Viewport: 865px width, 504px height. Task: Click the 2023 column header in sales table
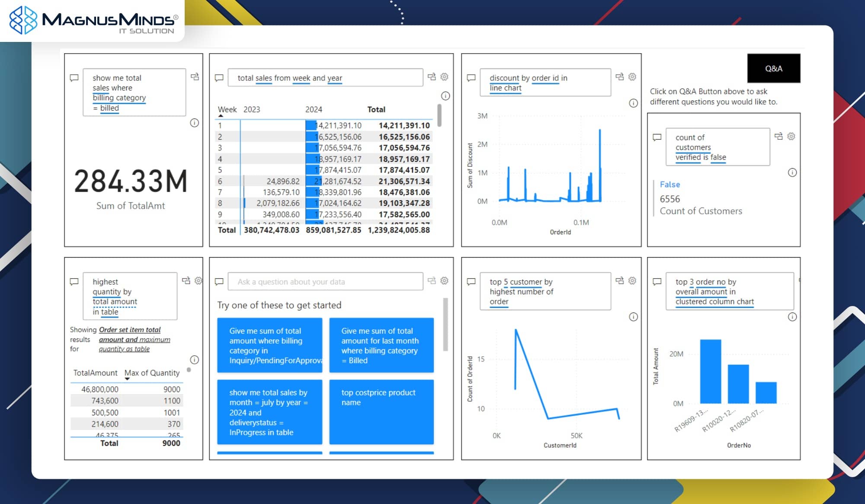coord(252,109)
